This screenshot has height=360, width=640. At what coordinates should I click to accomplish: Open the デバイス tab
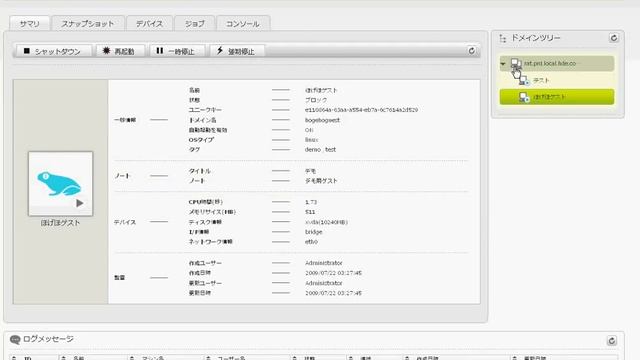pyautogui.click(x=149, y=24)
